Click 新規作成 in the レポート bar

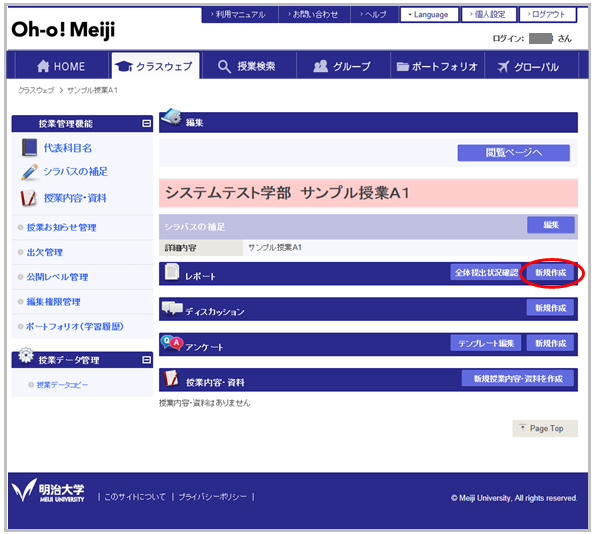pos(550,272)
